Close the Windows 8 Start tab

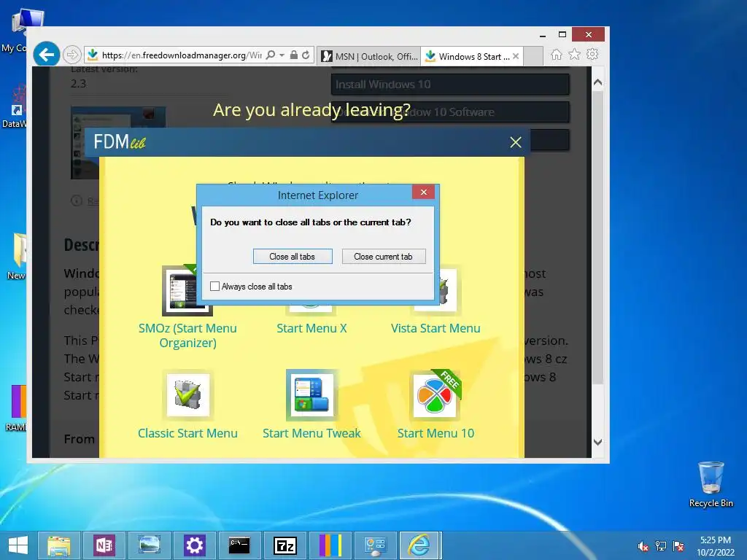516,55
